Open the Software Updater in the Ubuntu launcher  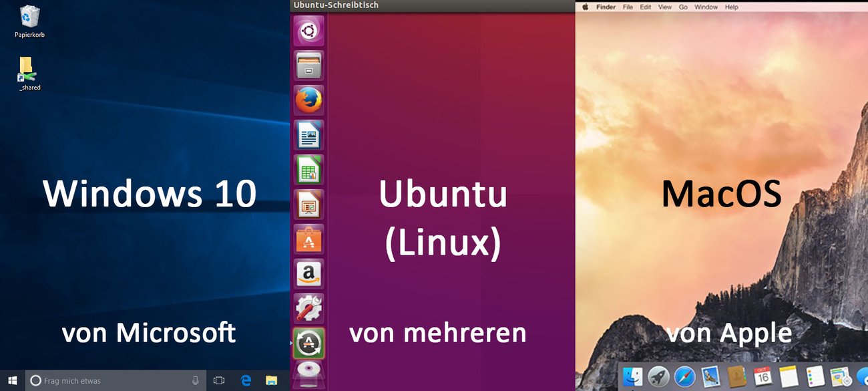[308, 344]
